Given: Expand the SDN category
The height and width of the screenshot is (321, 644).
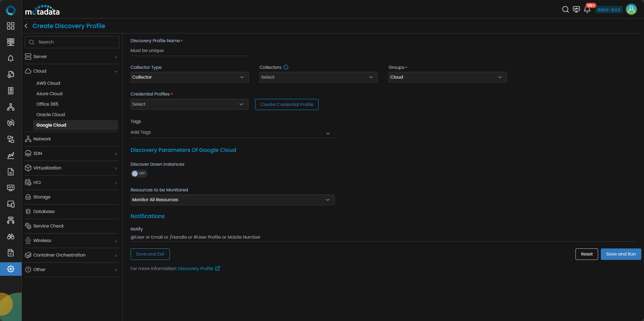Looking at the screenshot, I should pyautogui.click(x=71, y=154).
